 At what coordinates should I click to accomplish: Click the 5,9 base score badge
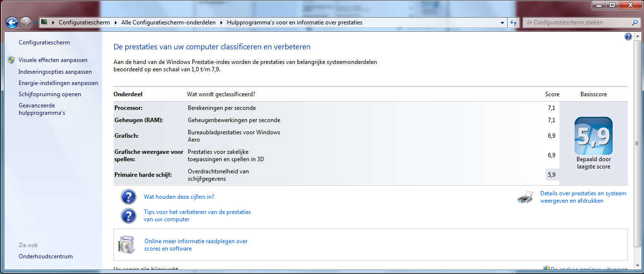593,135
